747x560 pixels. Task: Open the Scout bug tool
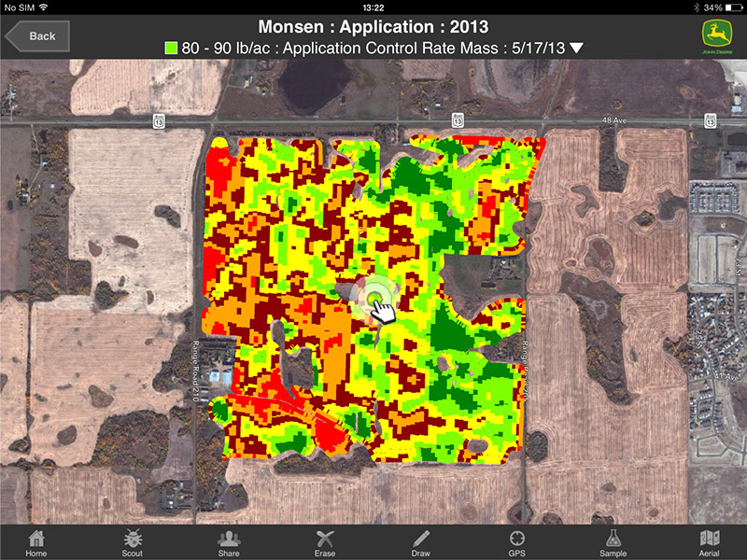coord(133,542)
